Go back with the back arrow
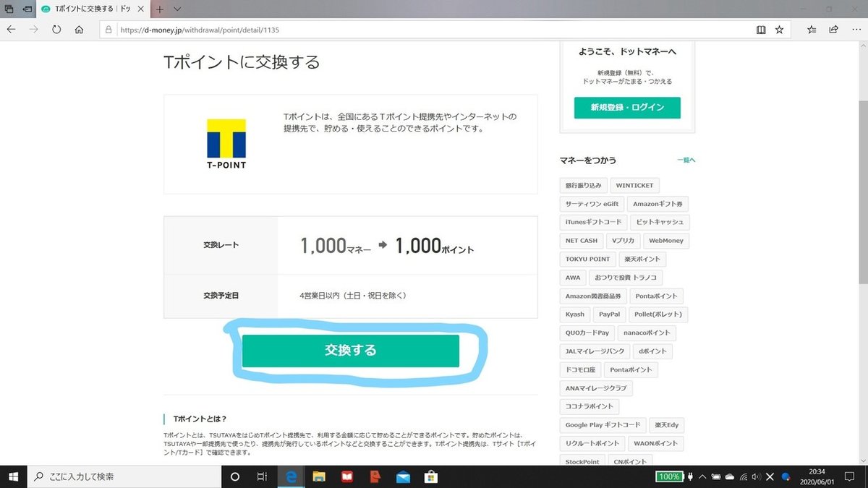The width and height of the screenshot is (868, 488). [x=11, y=30]
